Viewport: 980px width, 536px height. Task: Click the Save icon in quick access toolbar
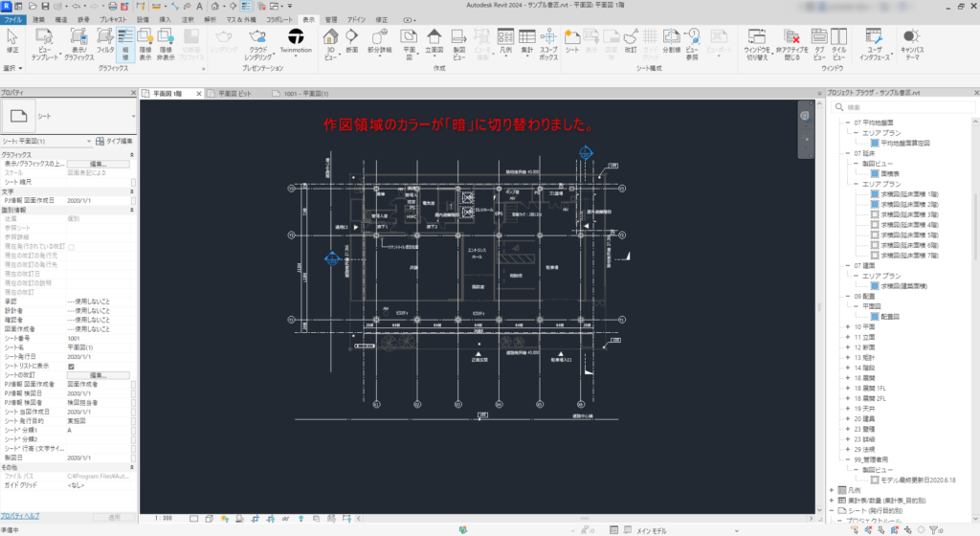tap(45, 7)
